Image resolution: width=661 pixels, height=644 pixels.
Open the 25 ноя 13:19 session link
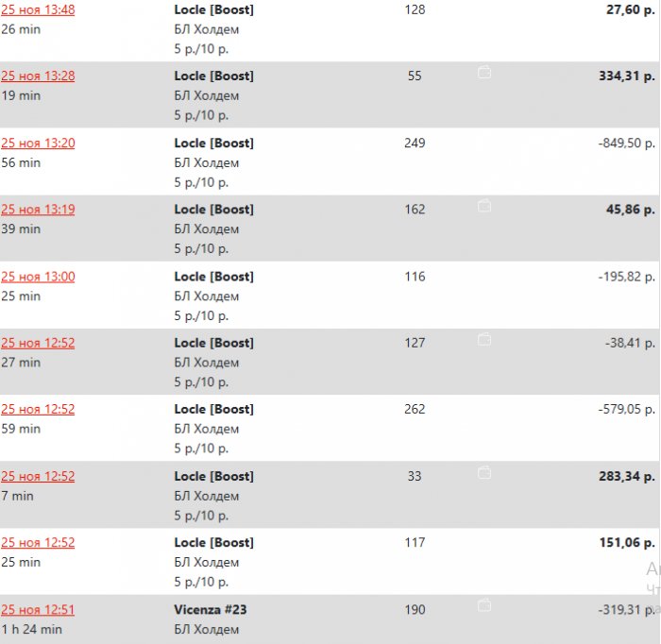coord(38,210)
